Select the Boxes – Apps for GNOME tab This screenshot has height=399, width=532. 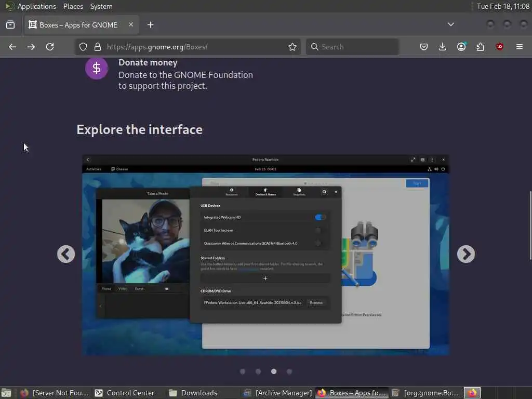82,25
